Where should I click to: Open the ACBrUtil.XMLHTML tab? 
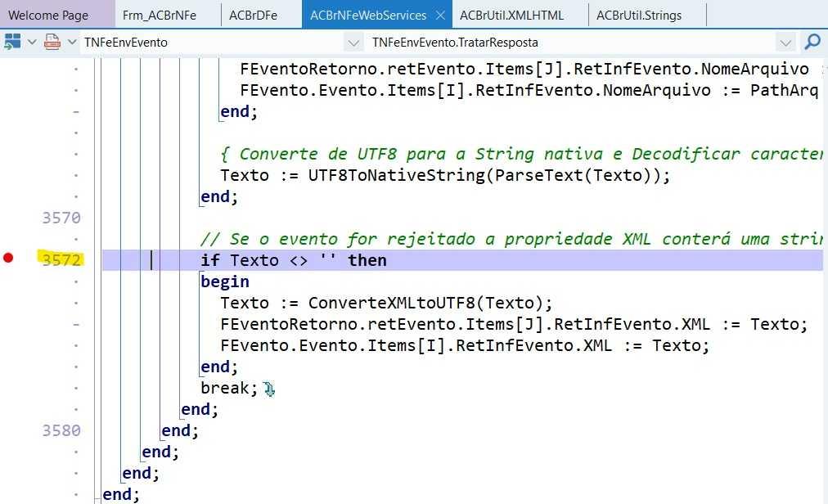coord(511,16)
